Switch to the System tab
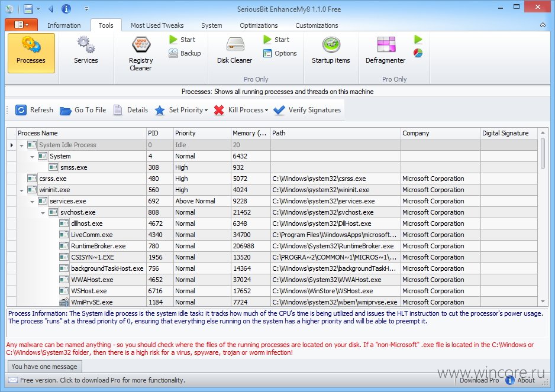 (212, 25)
